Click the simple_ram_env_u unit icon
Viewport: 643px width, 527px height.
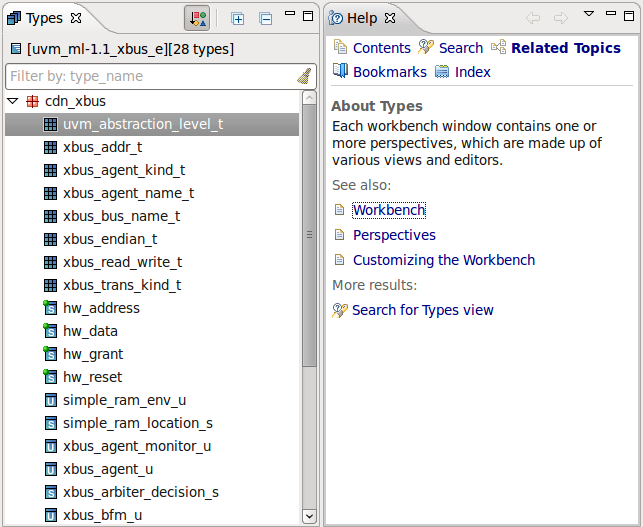(x=51, y=400)
